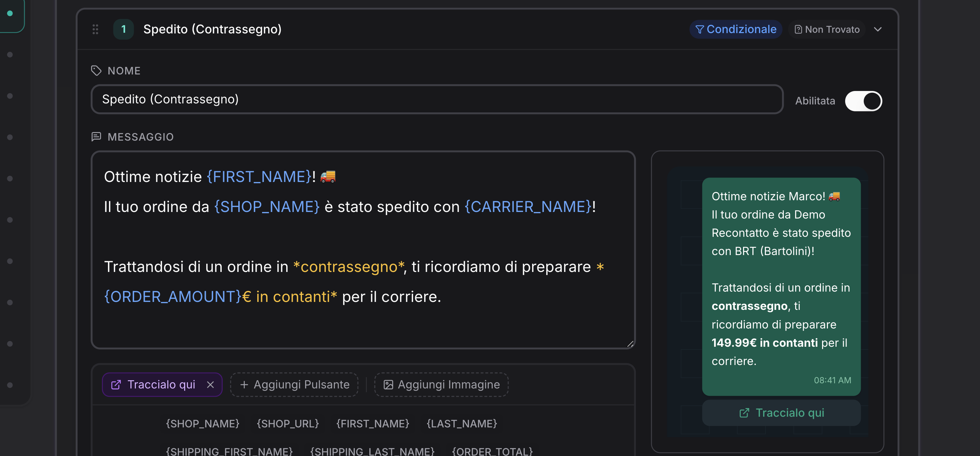The width and height of the screenshot is (980, 456).
Task: Remove the Traccialo qui button chip
Action: click(210, 385)
